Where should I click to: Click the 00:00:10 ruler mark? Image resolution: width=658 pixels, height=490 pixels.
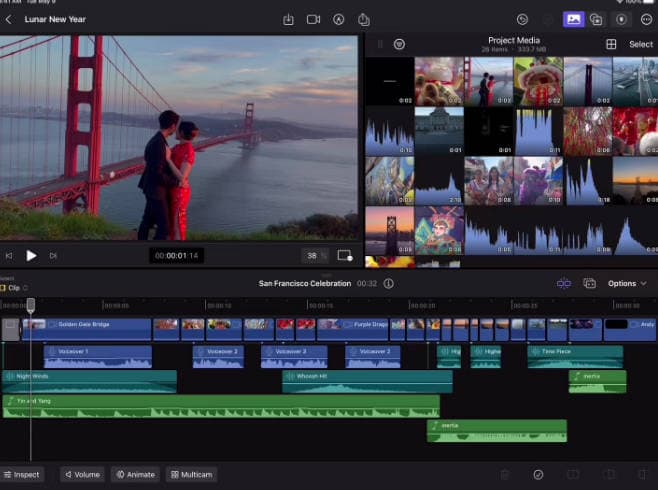[x=219, y=305]
